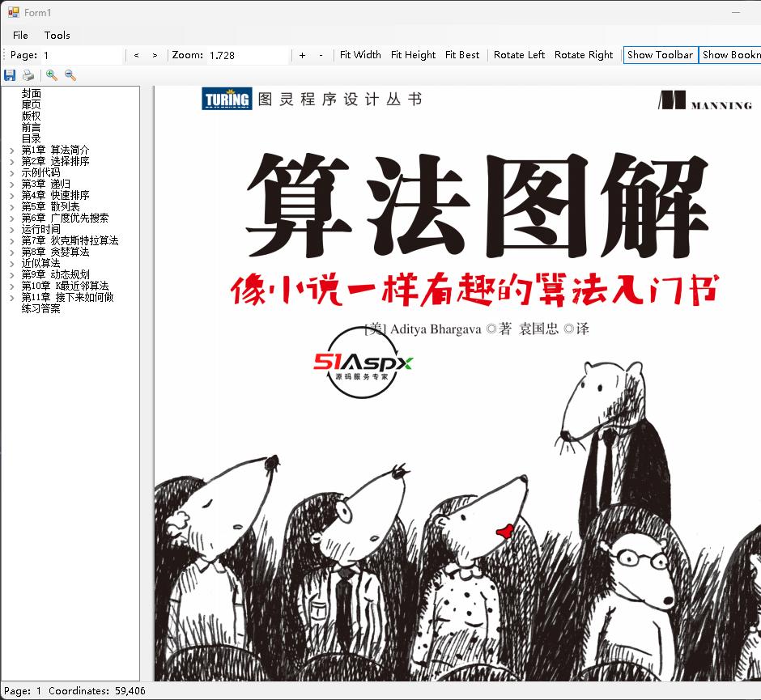
Task: Expand the 第5章 散列表 bookmark
Action: click(x=12, y=207)
